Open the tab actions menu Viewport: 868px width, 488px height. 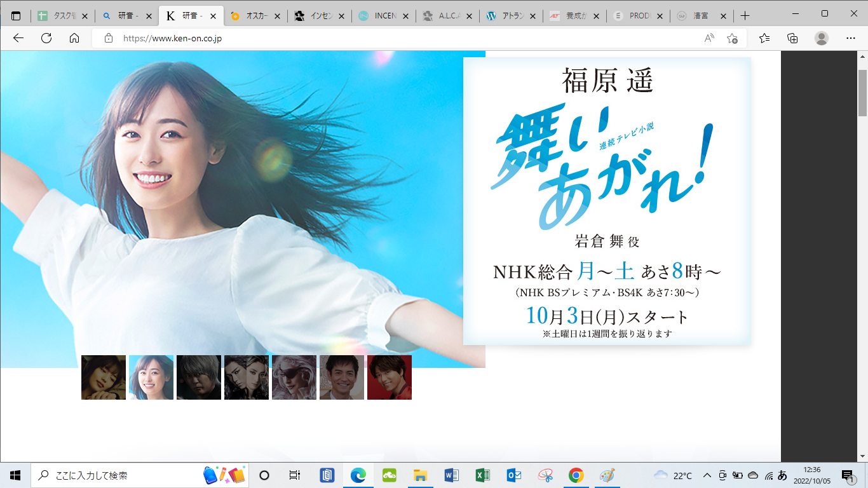pos(16,16)
